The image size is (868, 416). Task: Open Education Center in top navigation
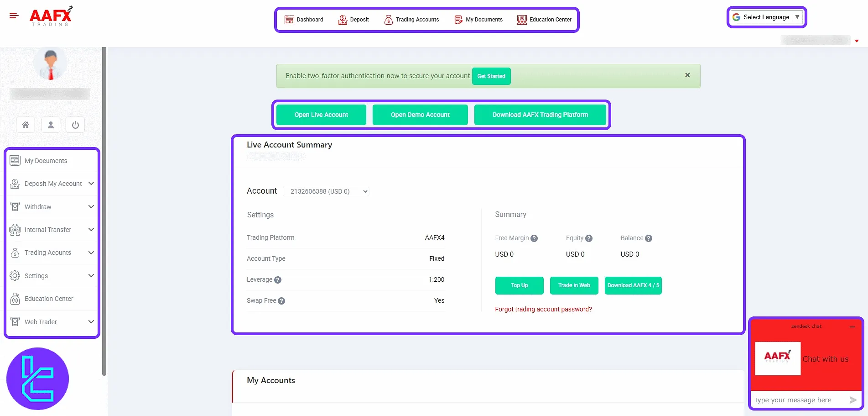click(x=544, y=20)
